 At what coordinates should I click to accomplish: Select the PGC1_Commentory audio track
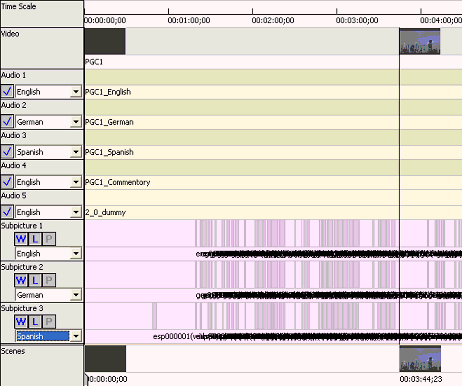click(118, 182)
